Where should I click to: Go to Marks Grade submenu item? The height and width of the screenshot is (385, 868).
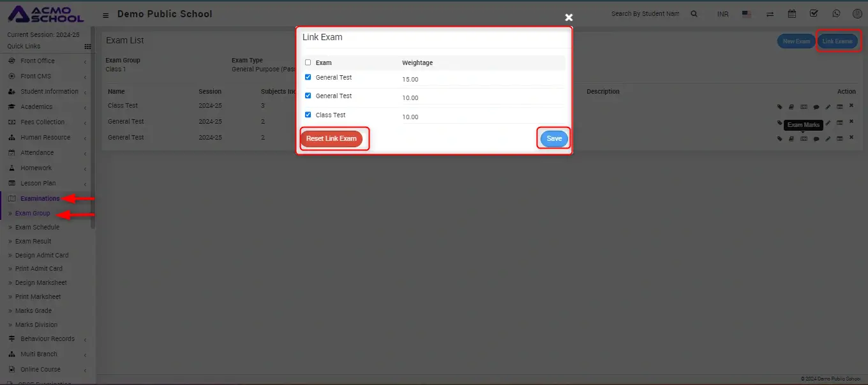33,311
